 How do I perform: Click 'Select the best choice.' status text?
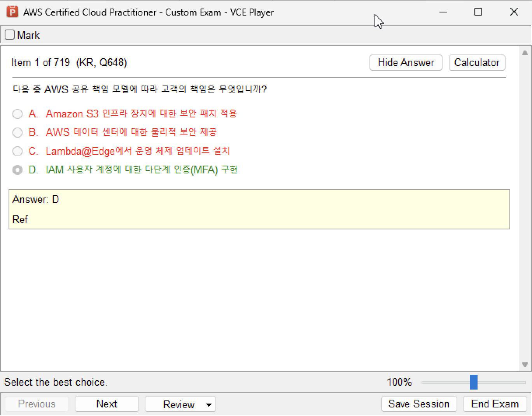click(56, 382)
